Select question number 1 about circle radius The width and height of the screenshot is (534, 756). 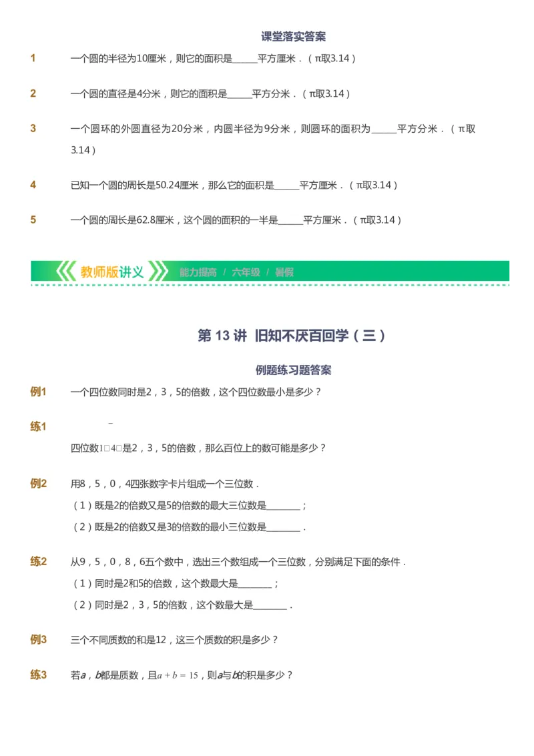(33, 59)
